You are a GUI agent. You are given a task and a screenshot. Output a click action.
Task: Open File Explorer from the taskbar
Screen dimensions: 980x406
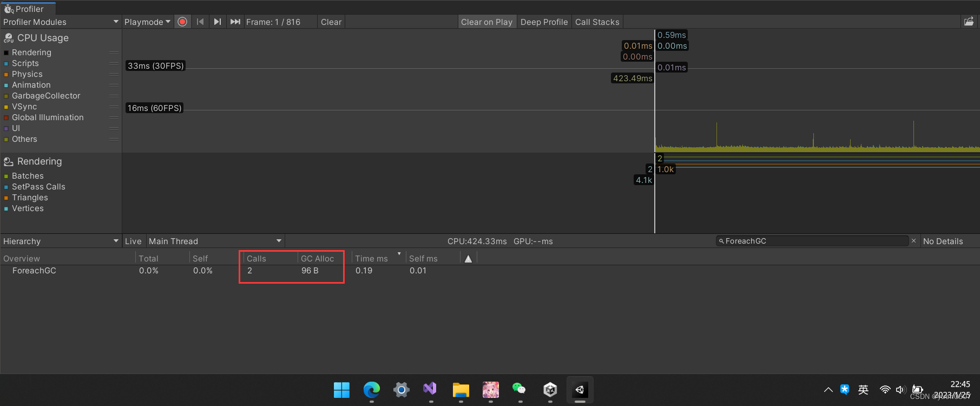pyautogui.click(x=461, y=390)
